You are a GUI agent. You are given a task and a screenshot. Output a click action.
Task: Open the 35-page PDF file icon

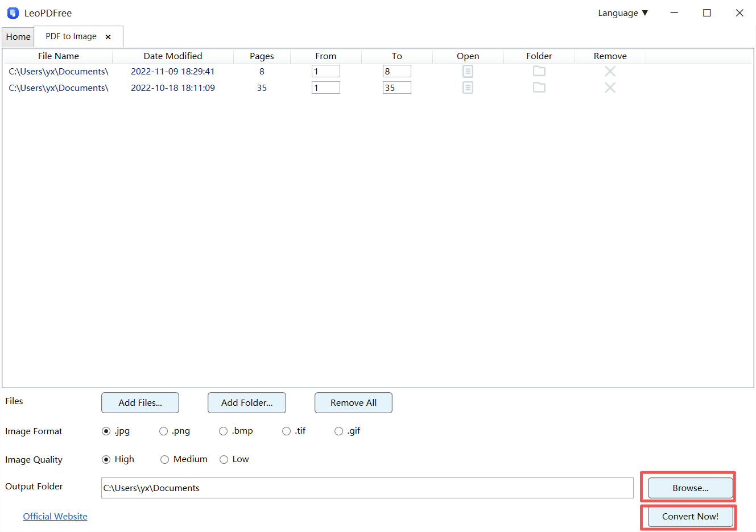(x=468, y=88)
